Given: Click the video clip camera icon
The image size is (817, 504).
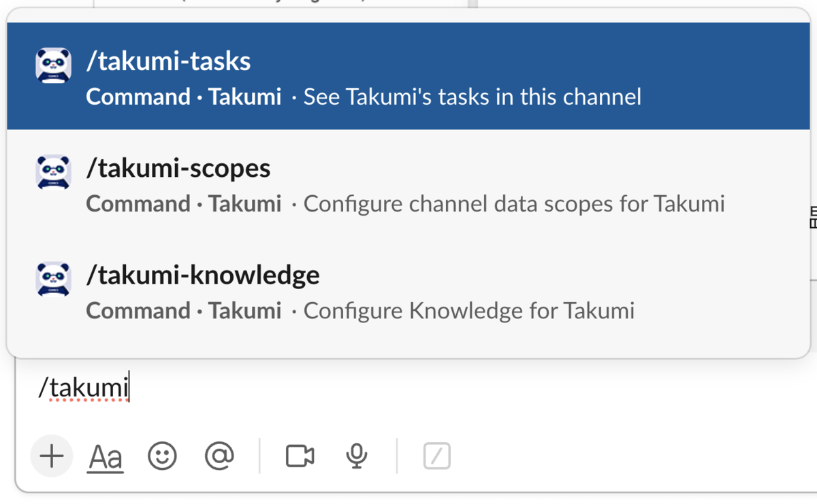Looking at the screenshot, I should coord(300,456).
